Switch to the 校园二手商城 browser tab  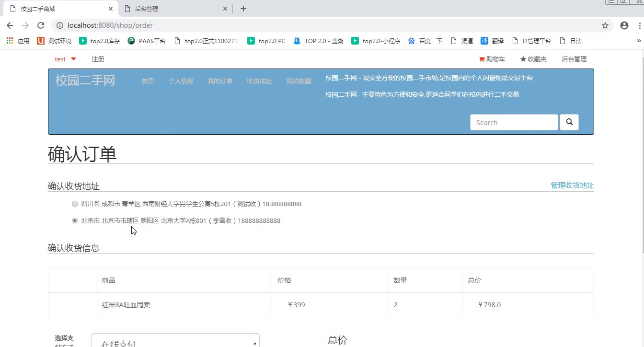coord(60,9)
